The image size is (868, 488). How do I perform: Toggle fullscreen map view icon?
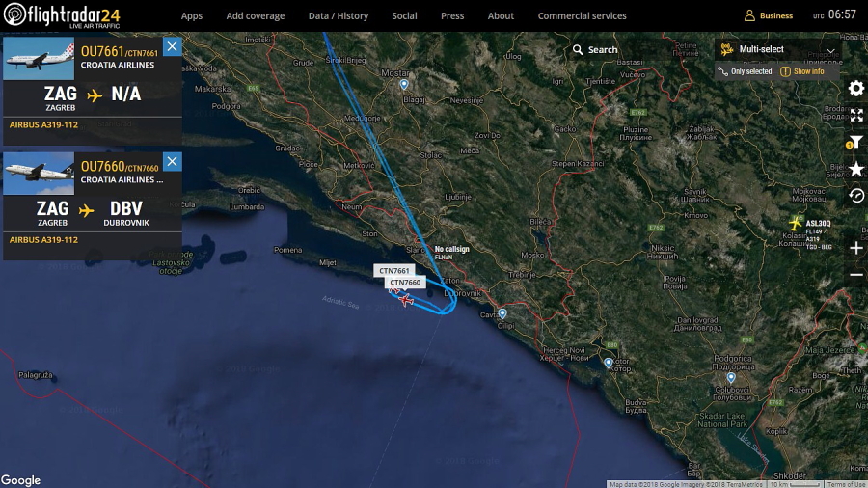point(855,115)
